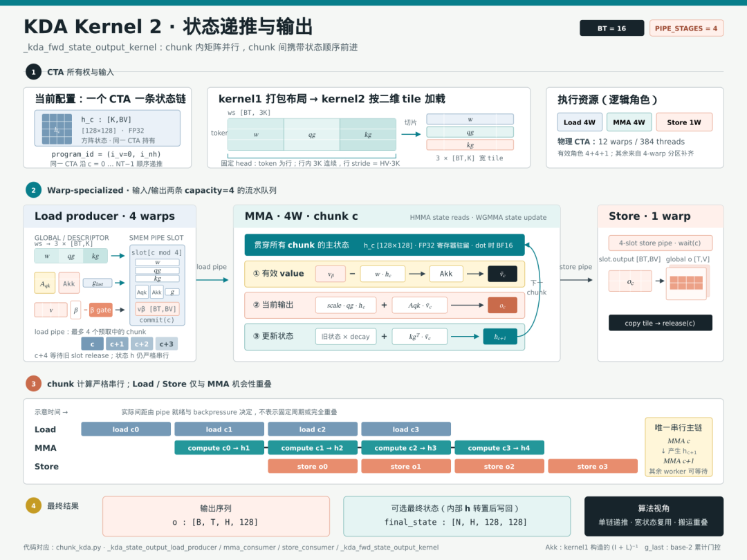Click the Akk：kernel1 构造的 footer note
Viewport: 747px width, 560px height.
click(x=591, y=547)
